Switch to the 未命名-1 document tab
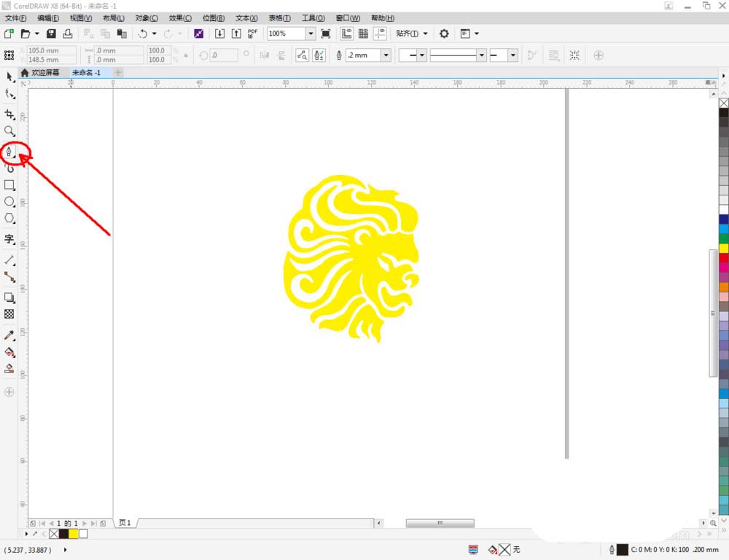Image resolution: width=729 pixels, height=560 pixels. pos(87,73)
